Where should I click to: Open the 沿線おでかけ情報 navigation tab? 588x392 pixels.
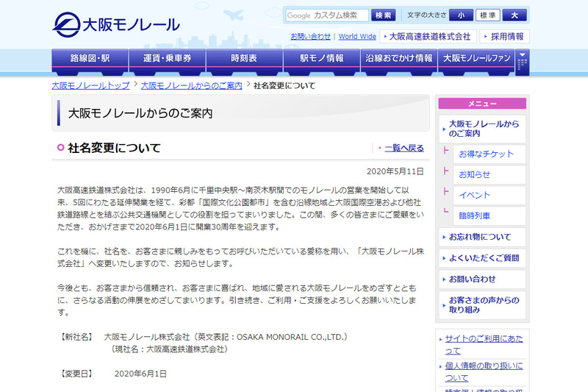click(x=399, y=62)
